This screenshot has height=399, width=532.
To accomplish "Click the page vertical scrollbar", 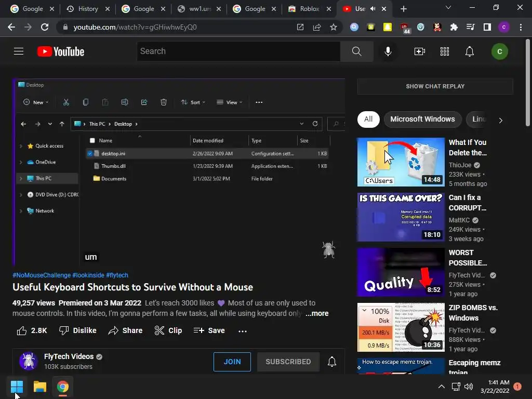I will coord(528,83).
